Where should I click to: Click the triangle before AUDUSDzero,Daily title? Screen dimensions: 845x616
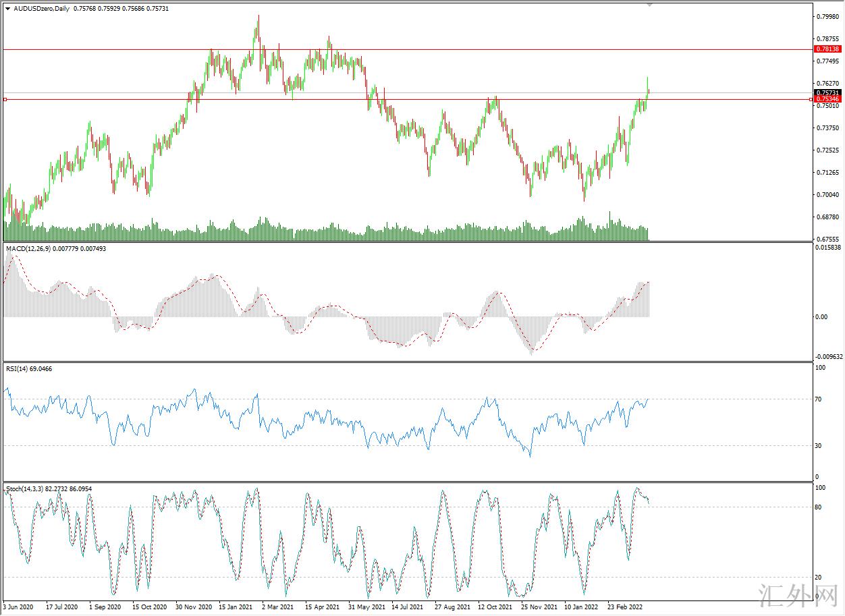point(7,9)
